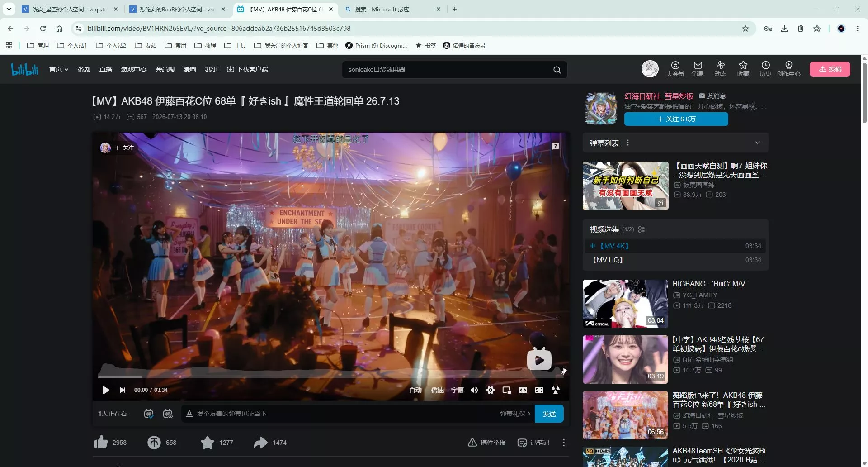This screenshot has height=467, width=868.
Task: Open 收藏 favorites in the header
Action: click(743, 69)
